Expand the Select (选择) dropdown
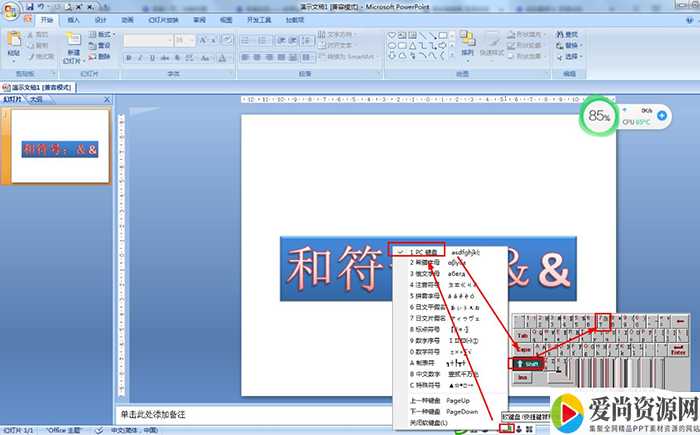 [x=571, y=57]
